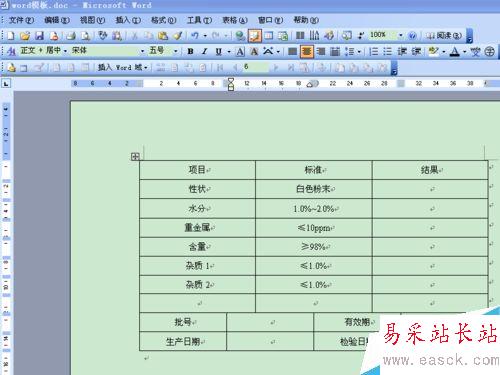Screen dimensions: 500x375
Task: Apply font color with the A swatch
Action: [454, 51]
